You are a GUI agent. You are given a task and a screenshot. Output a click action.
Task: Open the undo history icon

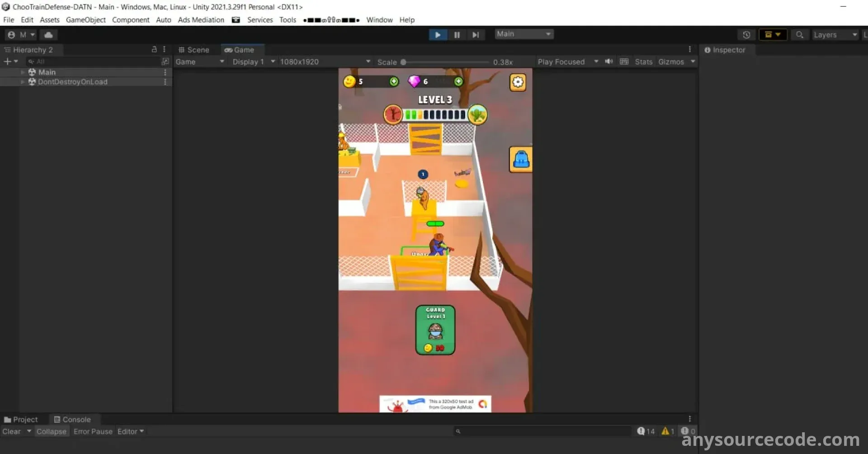coord(746,35)
